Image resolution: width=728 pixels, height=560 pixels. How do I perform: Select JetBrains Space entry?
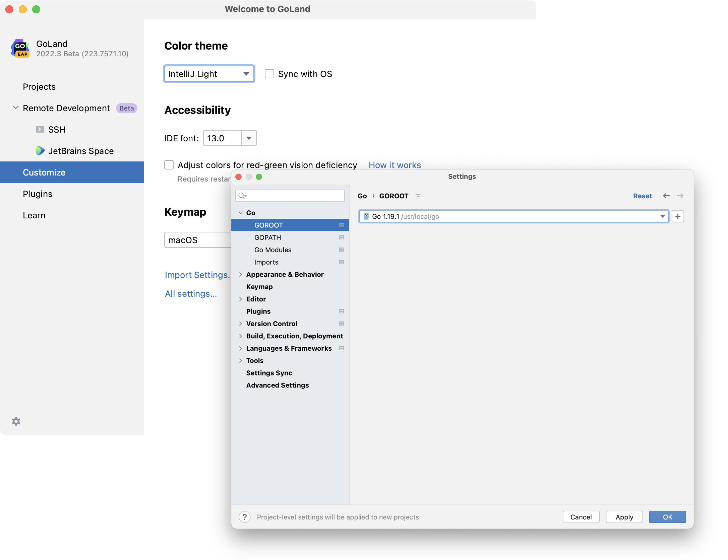(72, 151)
